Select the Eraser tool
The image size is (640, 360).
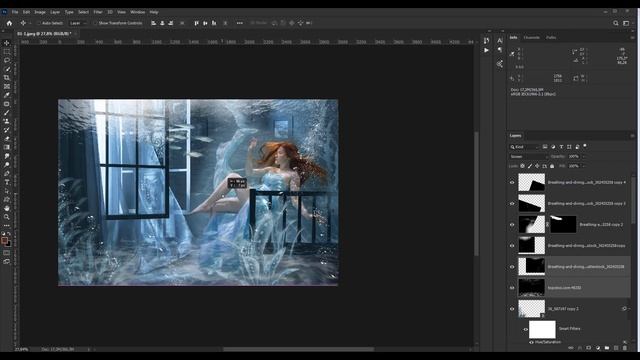point(7,139)
